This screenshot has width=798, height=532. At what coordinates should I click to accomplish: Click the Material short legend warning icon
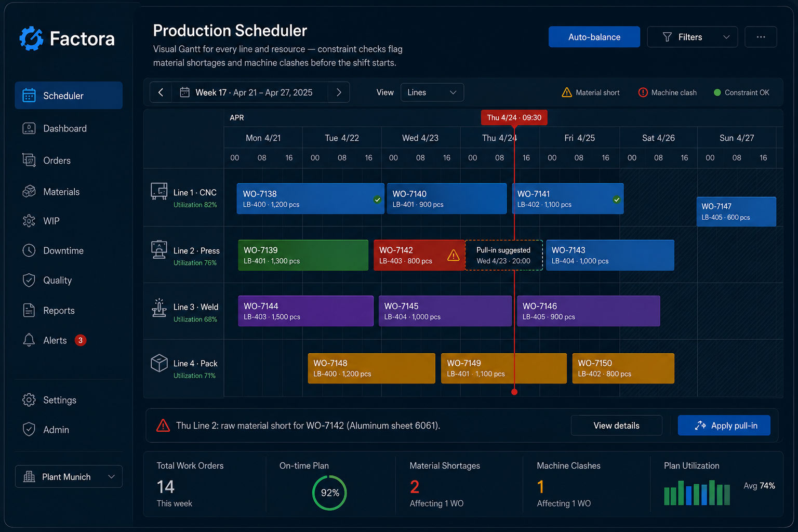coord(567,92)
